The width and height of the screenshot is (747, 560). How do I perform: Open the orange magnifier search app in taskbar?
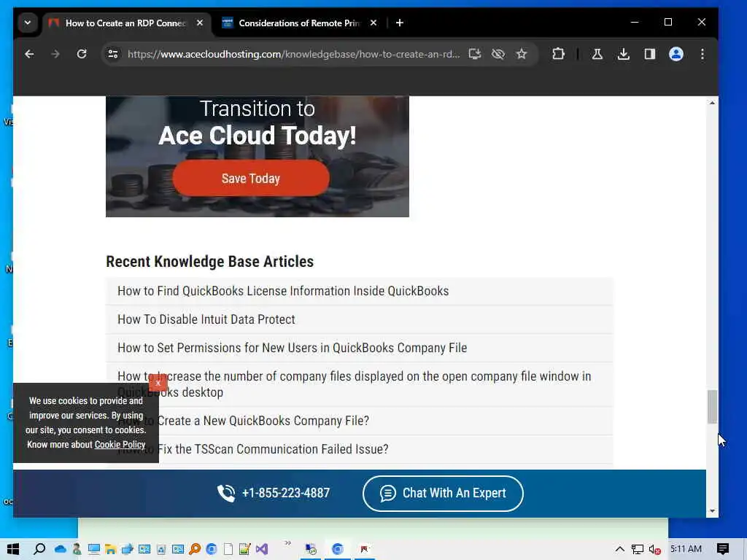click(195, 550)
